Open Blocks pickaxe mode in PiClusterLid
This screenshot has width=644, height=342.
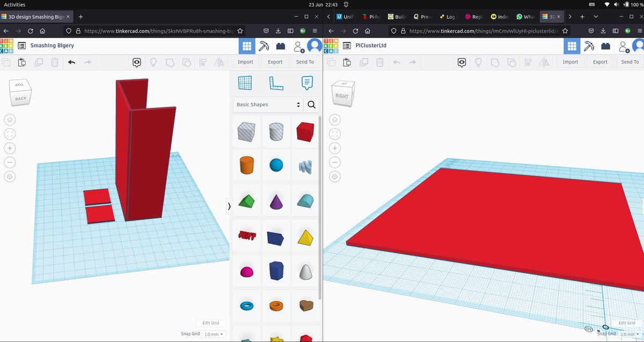[589, 46]
